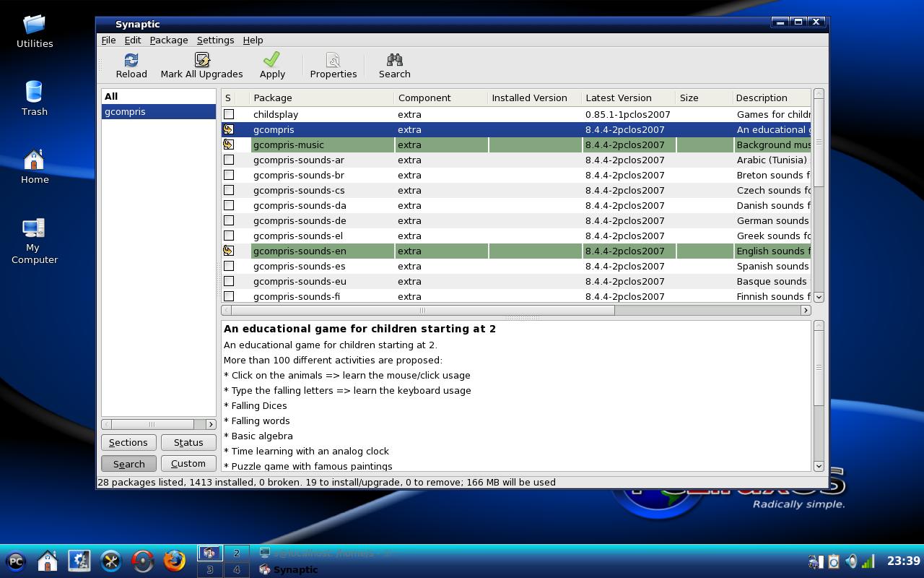The width and height of the screenshot is (924, 578).
Task: Sort by Component column header
Action: (441, 98)
